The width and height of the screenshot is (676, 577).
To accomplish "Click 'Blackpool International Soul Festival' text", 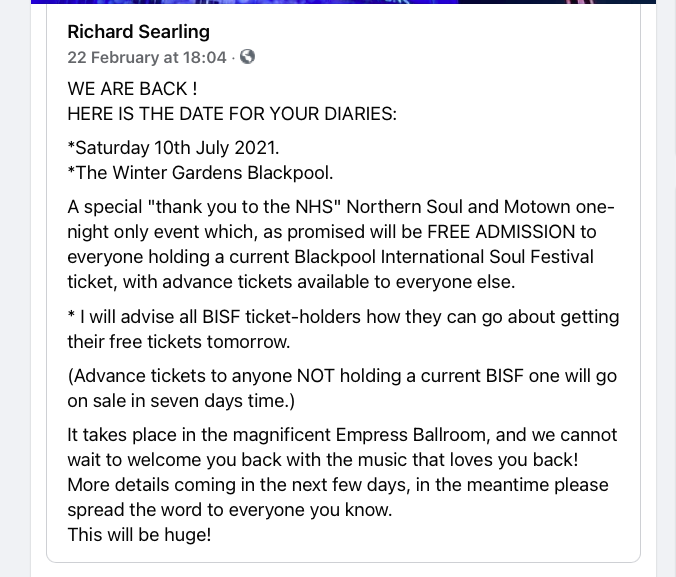I will 444,257.
